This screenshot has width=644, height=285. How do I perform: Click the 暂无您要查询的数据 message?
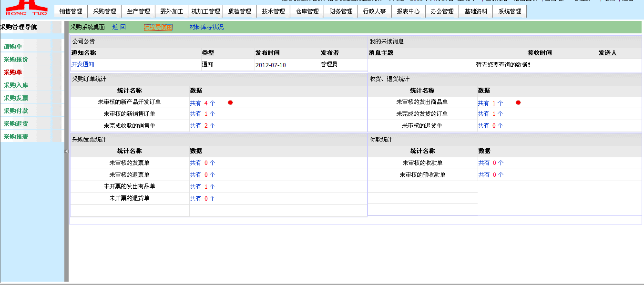point(503,65)
